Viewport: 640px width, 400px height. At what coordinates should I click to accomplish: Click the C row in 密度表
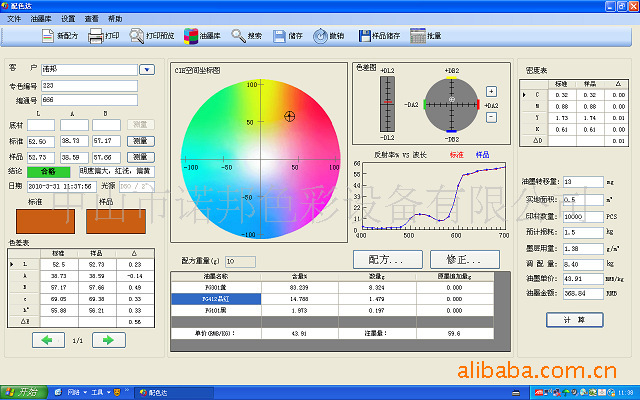574,95
